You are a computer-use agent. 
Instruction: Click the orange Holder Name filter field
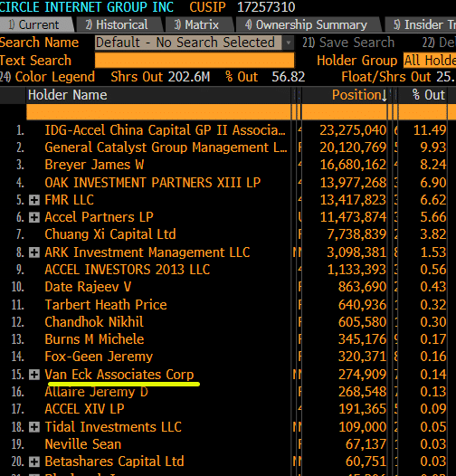[158, 112]
